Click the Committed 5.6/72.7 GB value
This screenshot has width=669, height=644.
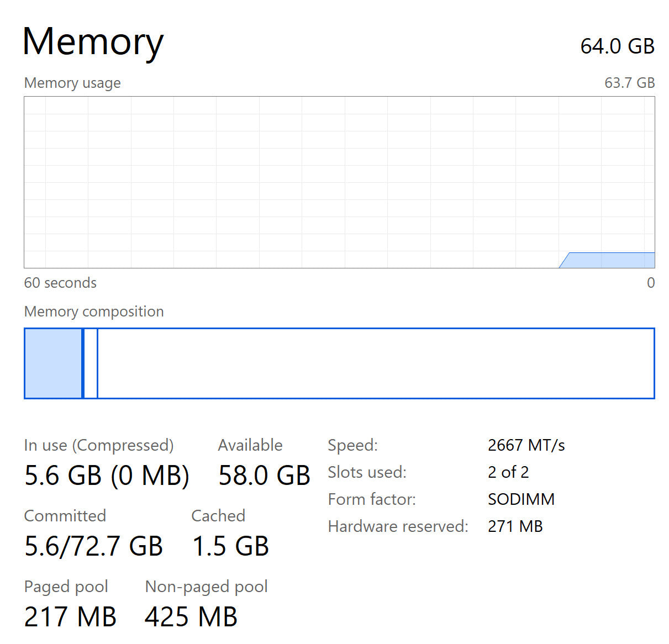click(x=93, y=546)
